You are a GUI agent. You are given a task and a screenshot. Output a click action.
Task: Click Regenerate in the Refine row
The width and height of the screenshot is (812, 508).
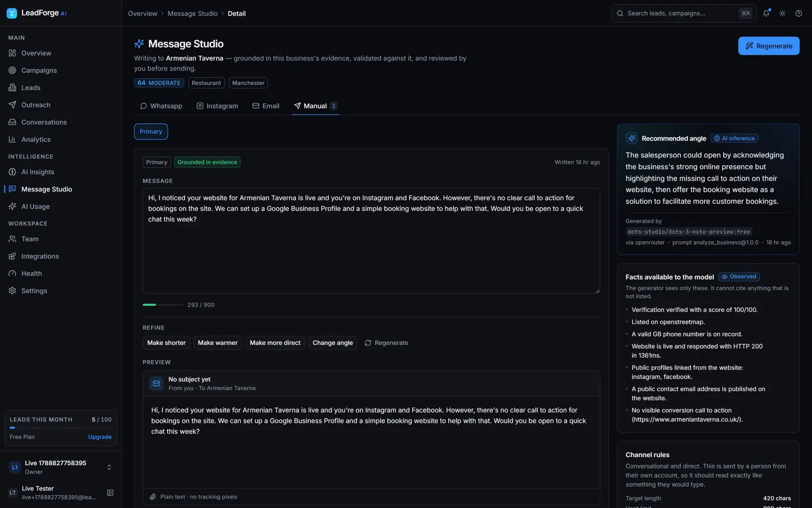(386, 343)
